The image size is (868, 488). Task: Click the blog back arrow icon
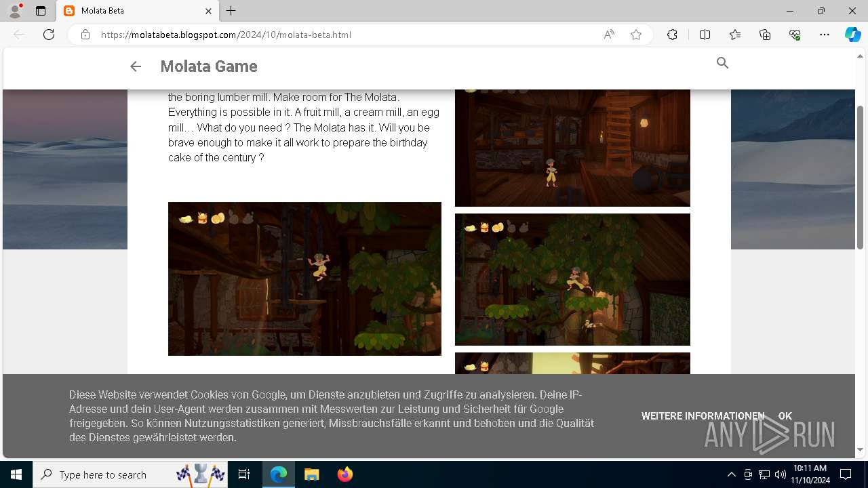[x=136, y=66]
